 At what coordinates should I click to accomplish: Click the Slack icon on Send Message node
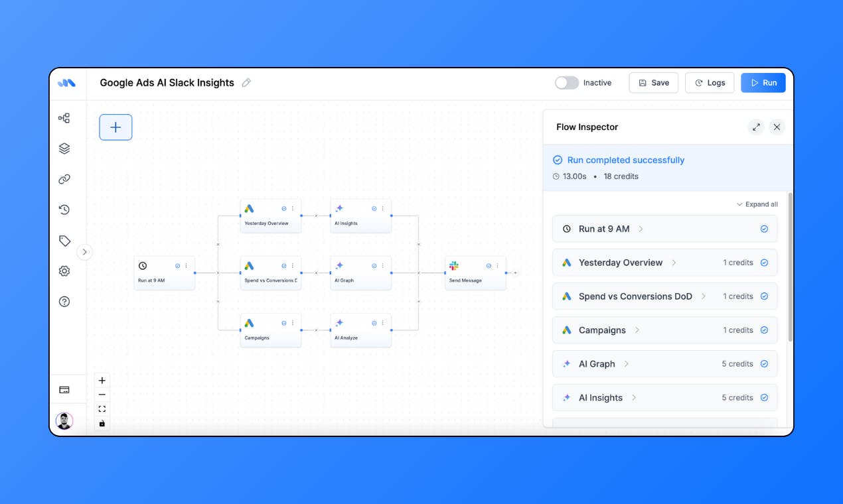tap(454, 266)
